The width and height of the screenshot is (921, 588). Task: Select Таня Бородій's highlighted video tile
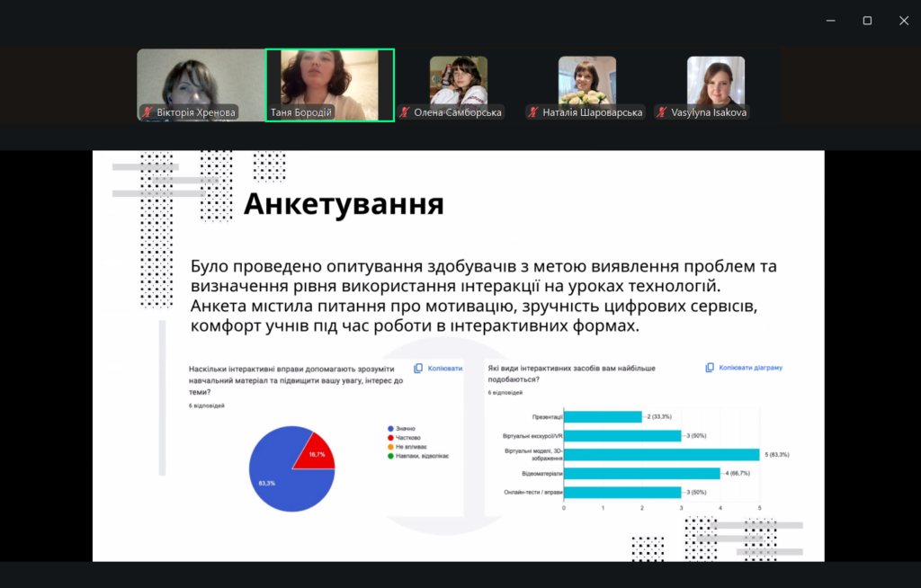(x=329, y=84)
